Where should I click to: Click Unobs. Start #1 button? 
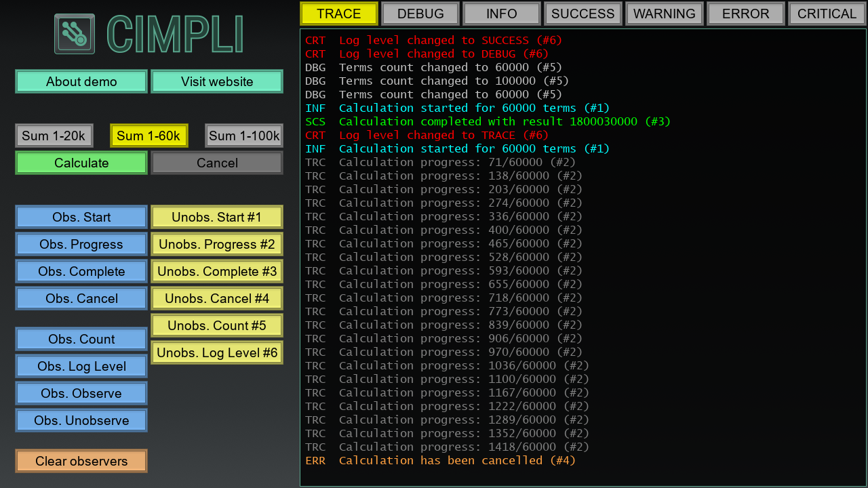tap(217, 217)
